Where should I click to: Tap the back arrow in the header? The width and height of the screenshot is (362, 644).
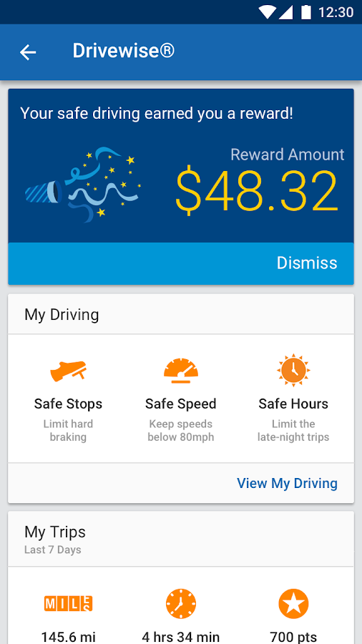[x=28, y=52]
